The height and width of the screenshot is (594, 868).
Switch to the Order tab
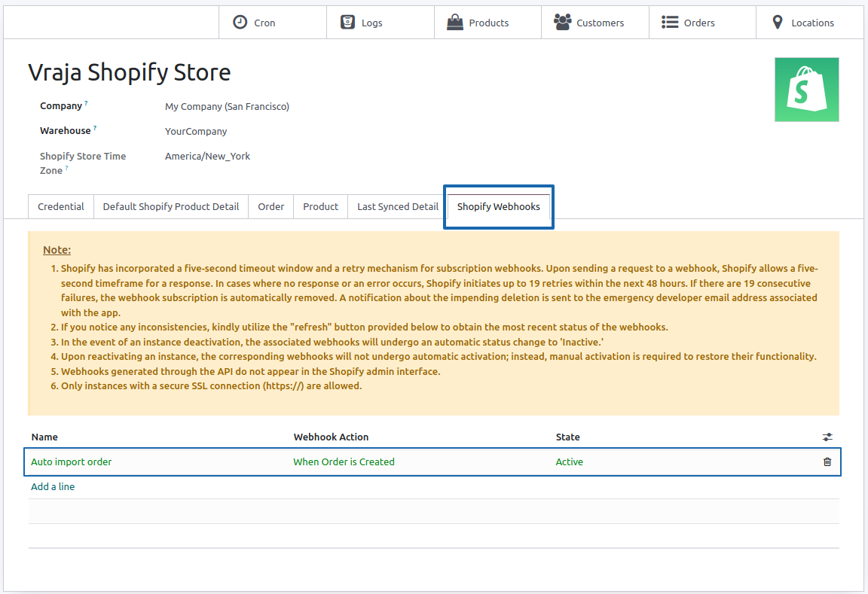pos(270,207)
